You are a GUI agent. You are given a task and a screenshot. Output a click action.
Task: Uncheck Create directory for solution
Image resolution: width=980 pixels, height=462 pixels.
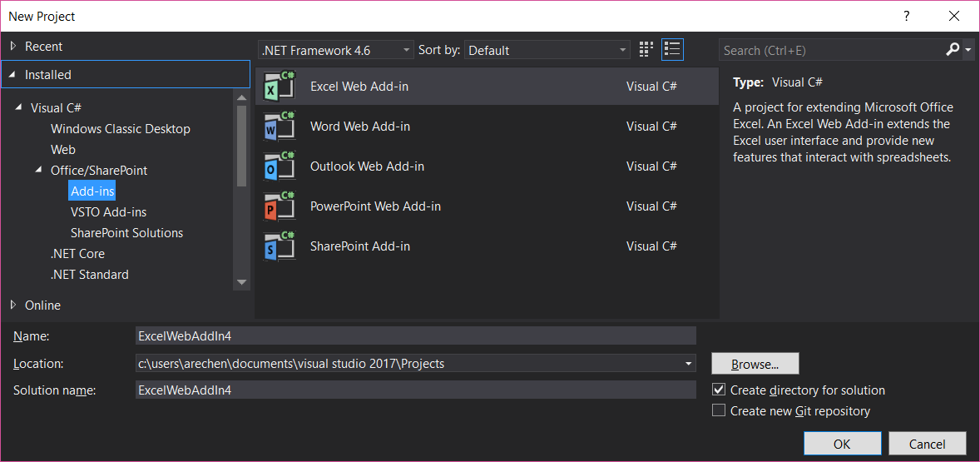coord(719,390)
